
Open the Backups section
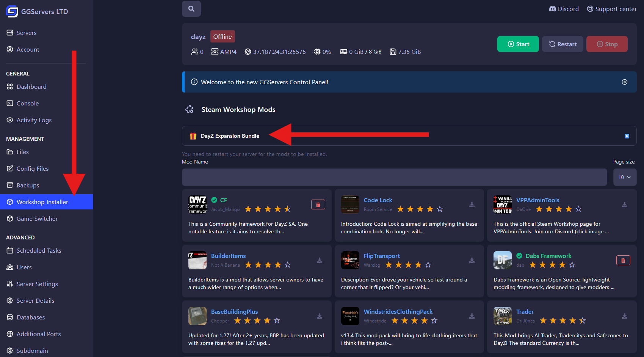[28, 185]
